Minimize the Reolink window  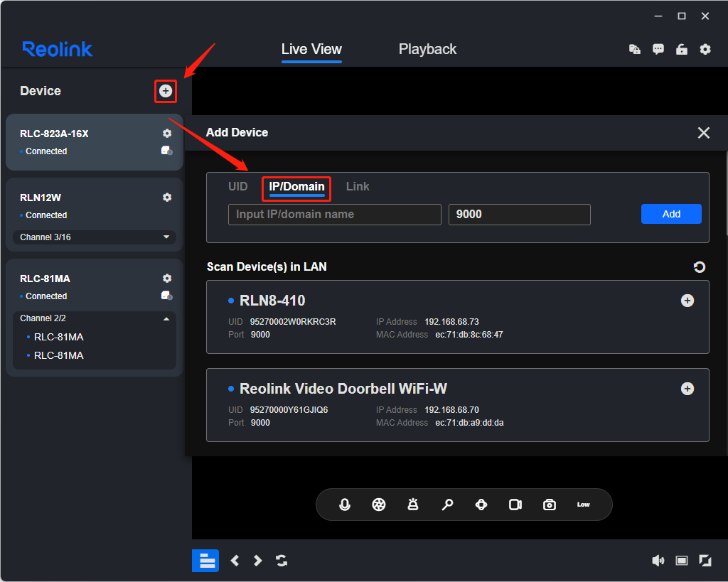[658, 16]
